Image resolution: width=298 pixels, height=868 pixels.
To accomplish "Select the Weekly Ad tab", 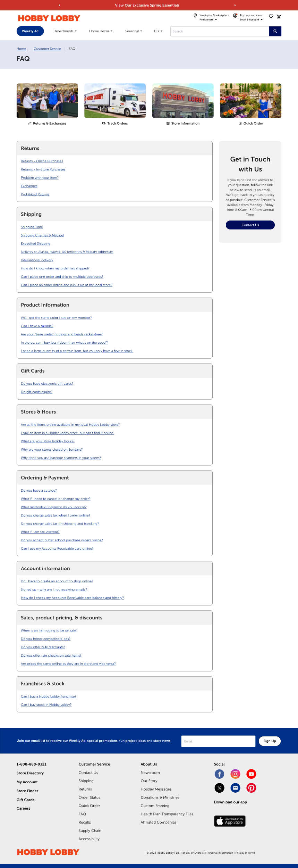I will point(30,31).
